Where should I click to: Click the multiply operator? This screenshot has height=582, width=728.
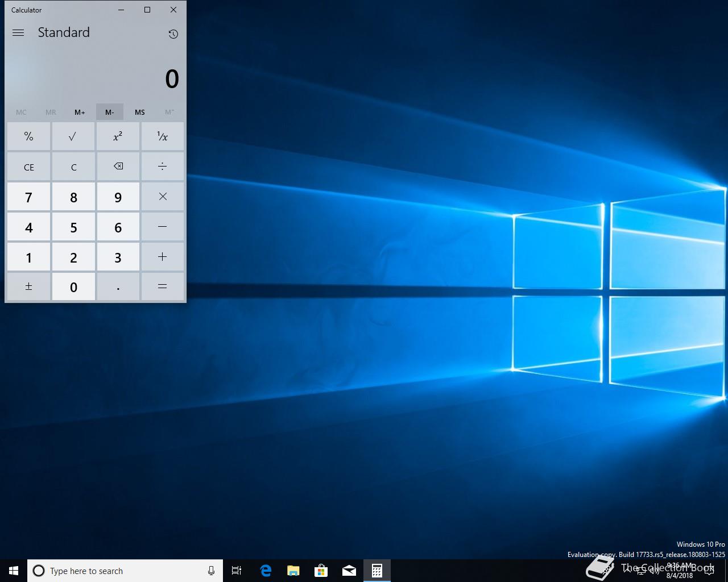pyautogui.click(x=162, y=197)
